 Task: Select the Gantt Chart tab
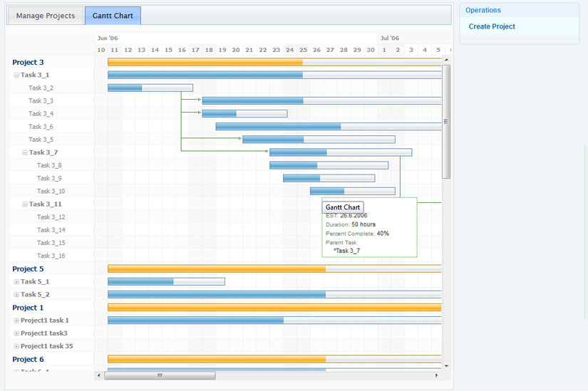tap(113, 16)
